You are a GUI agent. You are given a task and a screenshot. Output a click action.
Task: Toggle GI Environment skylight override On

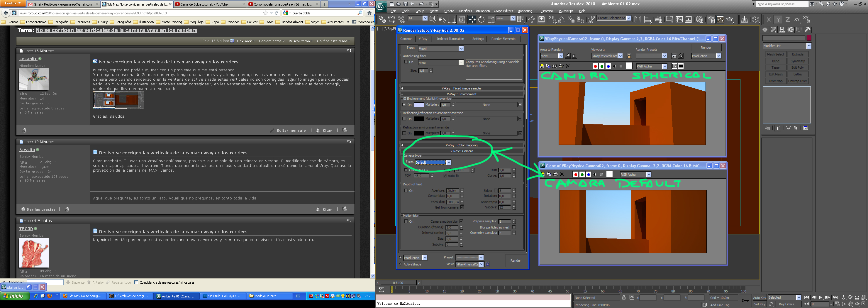[404, 105]
